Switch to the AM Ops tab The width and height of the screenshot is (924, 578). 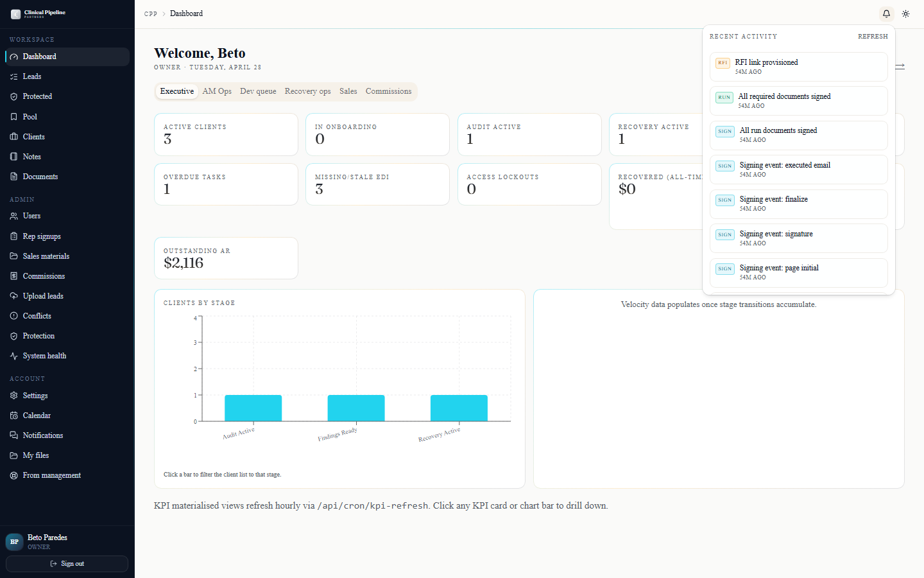point(217,91)
